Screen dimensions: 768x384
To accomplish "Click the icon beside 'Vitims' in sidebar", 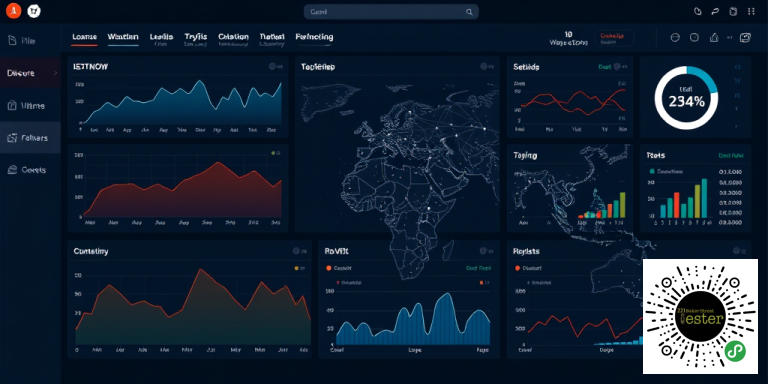I will 13,105.
